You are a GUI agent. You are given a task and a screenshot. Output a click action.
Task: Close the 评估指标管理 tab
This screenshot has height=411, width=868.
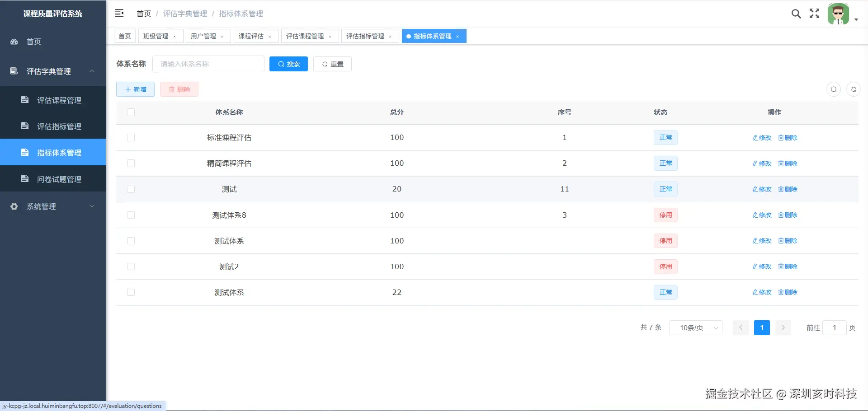click(x=390, y=37)
